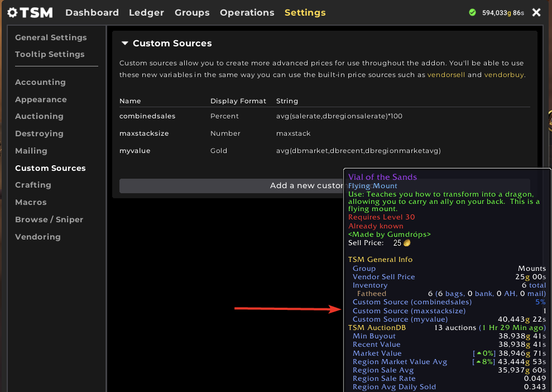The image size is (552, 392).
Task: Click the Display Format column header
Action: tap(238, 101)
